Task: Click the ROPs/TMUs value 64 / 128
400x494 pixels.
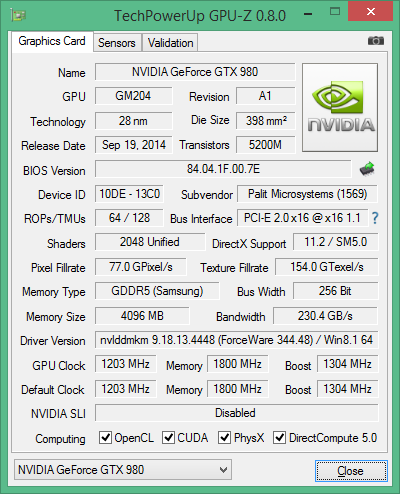Action: click(129, 218)
